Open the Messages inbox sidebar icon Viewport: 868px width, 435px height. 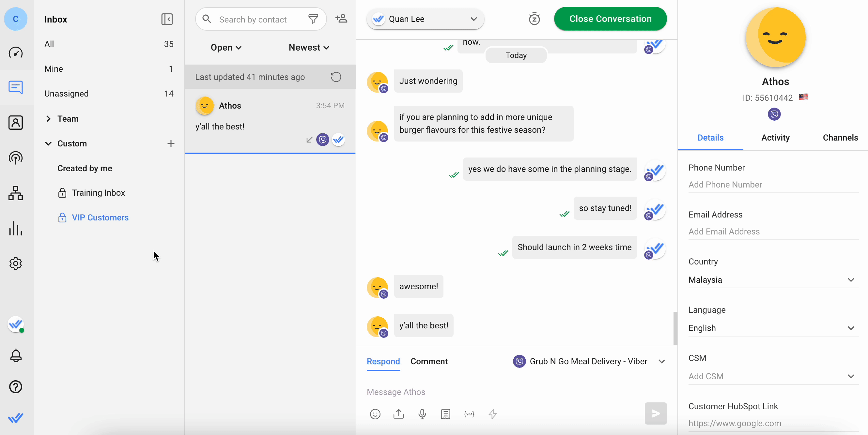(x=16, y=87)
